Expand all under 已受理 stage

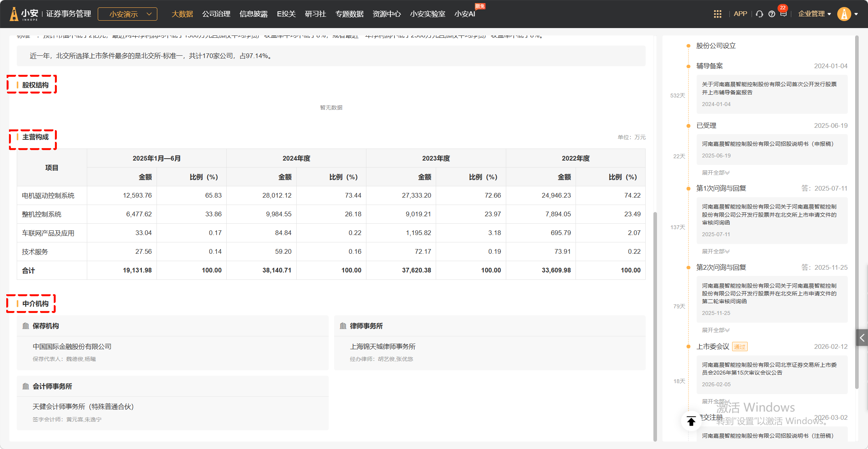[715, 173]
